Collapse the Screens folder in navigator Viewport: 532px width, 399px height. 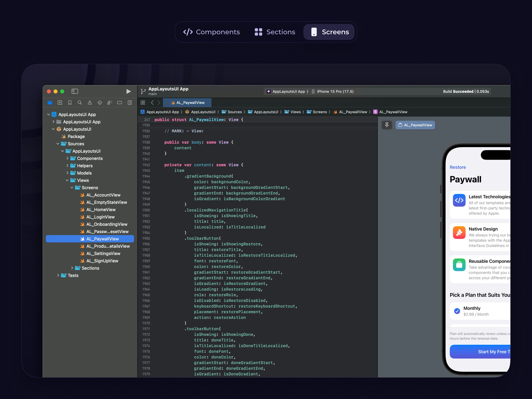(72, 188)
